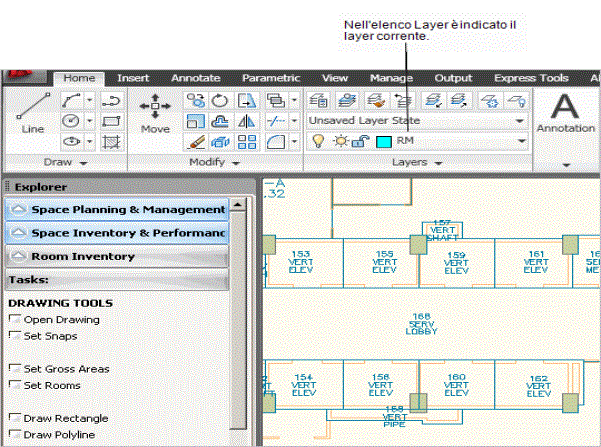
Task: Select the Line drawing tool
Action: pos(33,113)
